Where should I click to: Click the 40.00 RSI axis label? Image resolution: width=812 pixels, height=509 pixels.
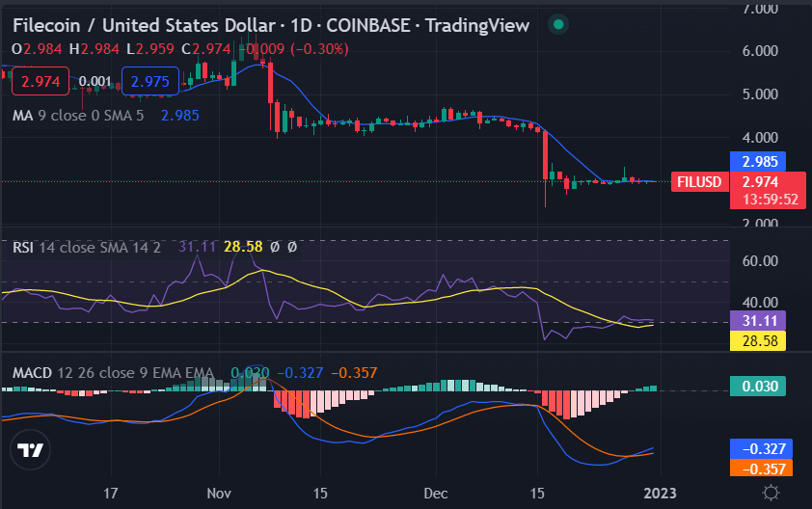[x=760, y=303]
